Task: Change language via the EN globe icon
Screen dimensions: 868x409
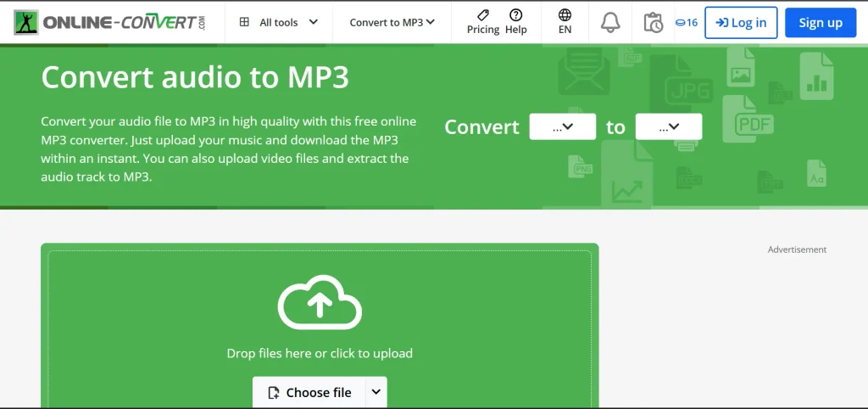Action: (565, 15)
